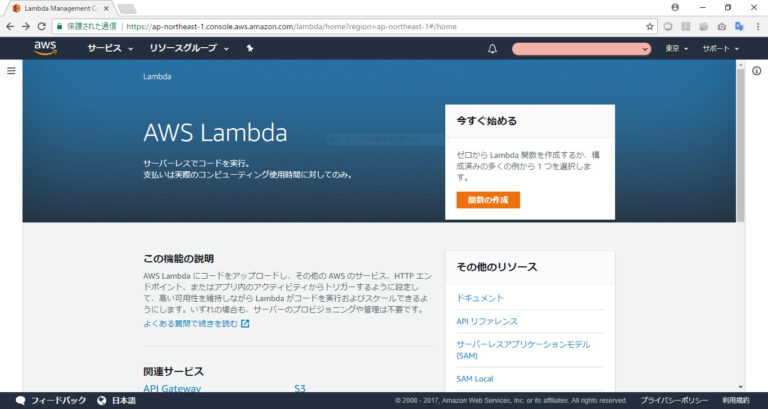
Task: Click the browser address bar URL
Action: 291,26
